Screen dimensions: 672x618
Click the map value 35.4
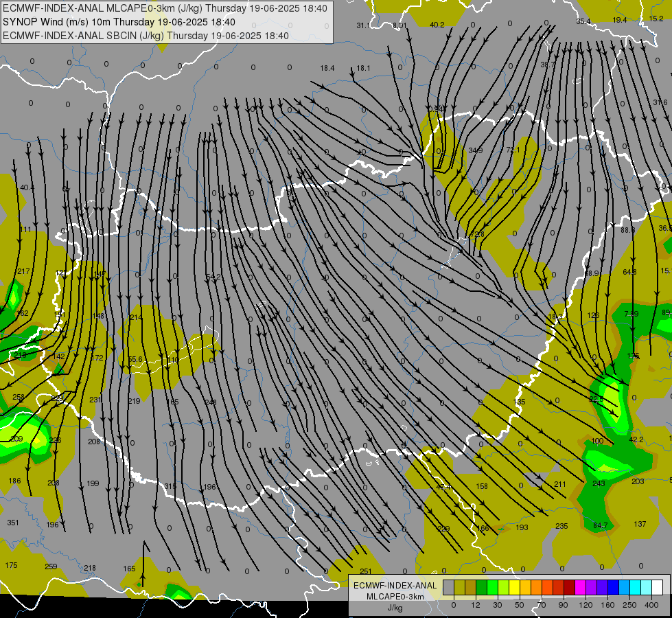click(x=583, y=21)
